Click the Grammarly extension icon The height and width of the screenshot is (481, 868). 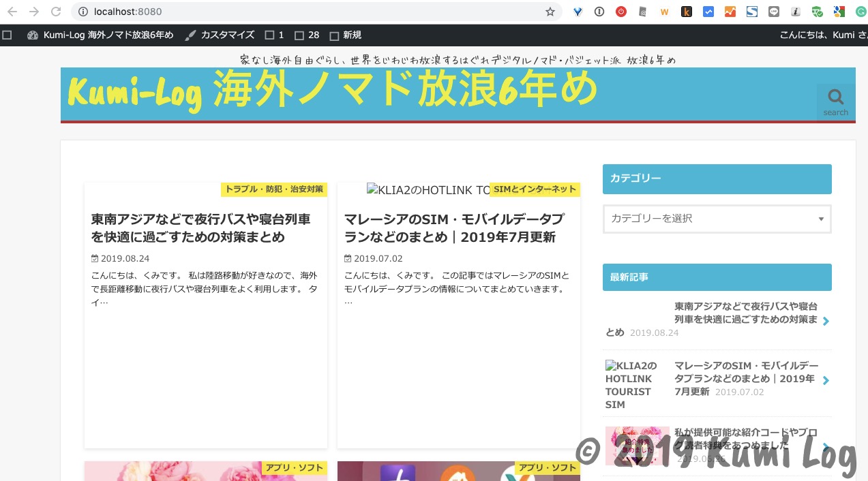pos(860,12)
